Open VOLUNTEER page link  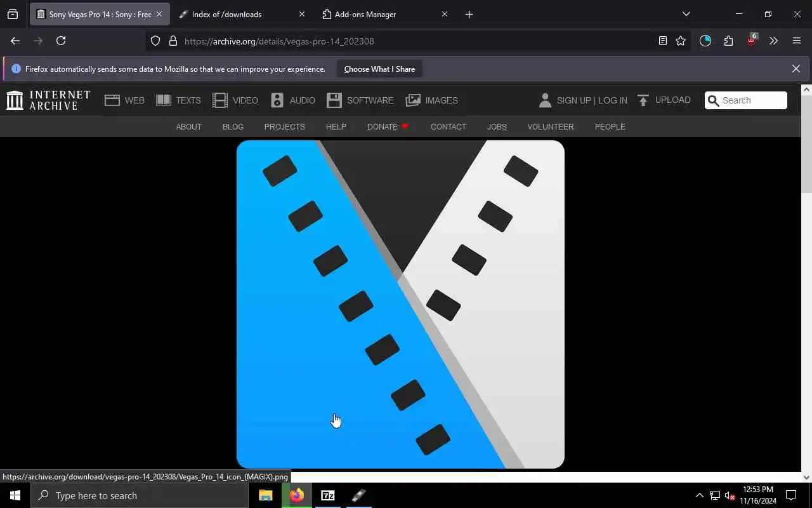point(551,126)
